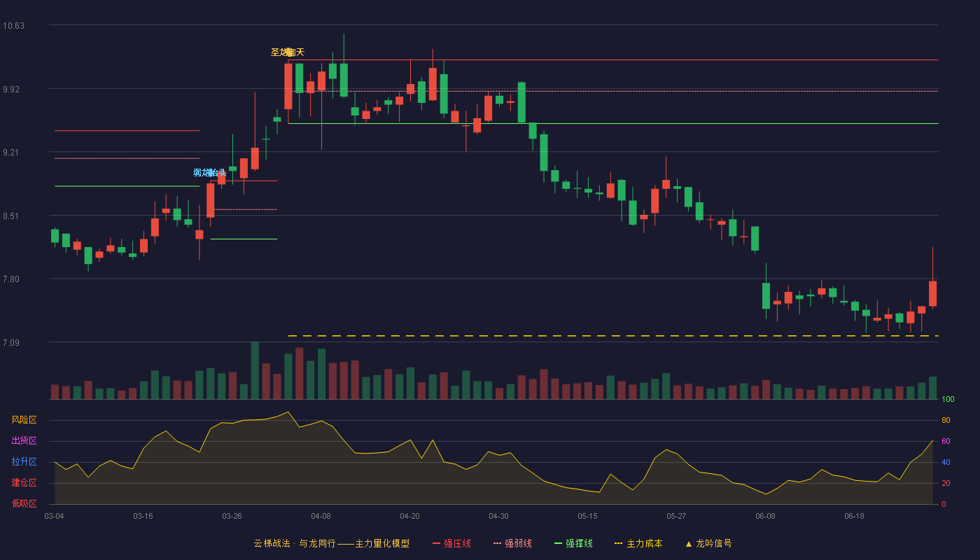The height and width of the screenshot is (560, 980).
Task: Click the 强压线 legend entry
Action: pos(451,543)
